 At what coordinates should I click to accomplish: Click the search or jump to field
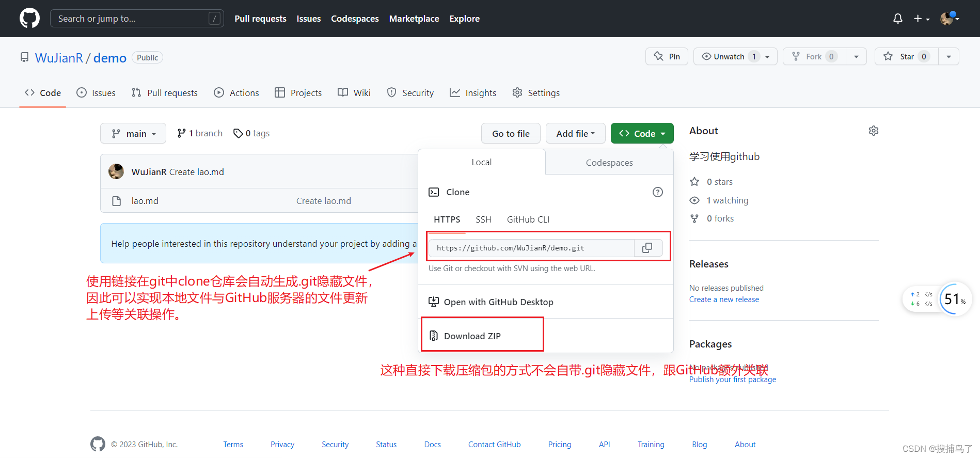pos(137,19)
